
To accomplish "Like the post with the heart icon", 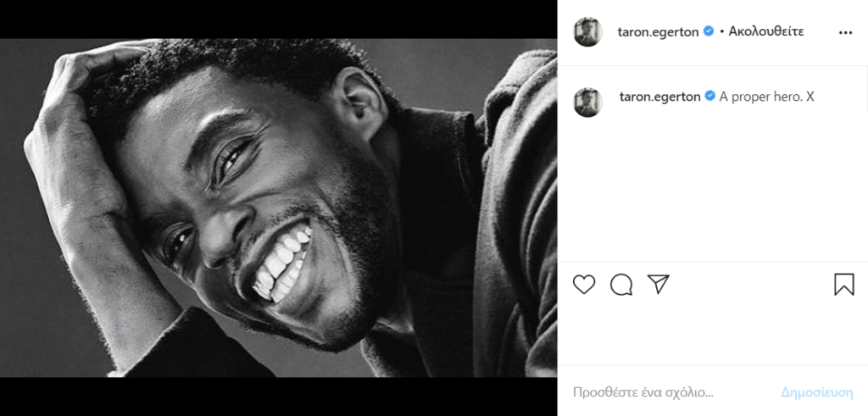I will (584, 285).
